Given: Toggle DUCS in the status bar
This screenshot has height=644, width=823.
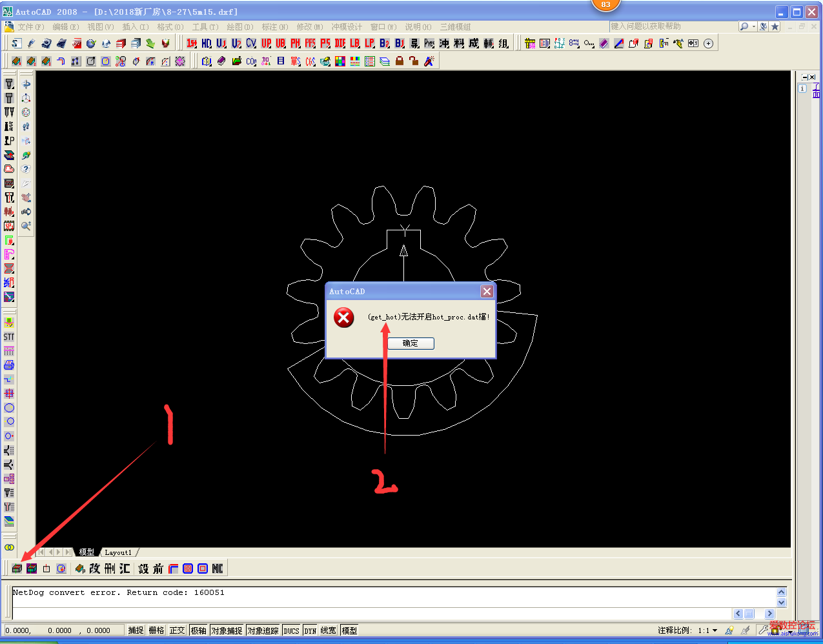Looking at the screenshot, I should pyautogui.click(x=291, y=630).
